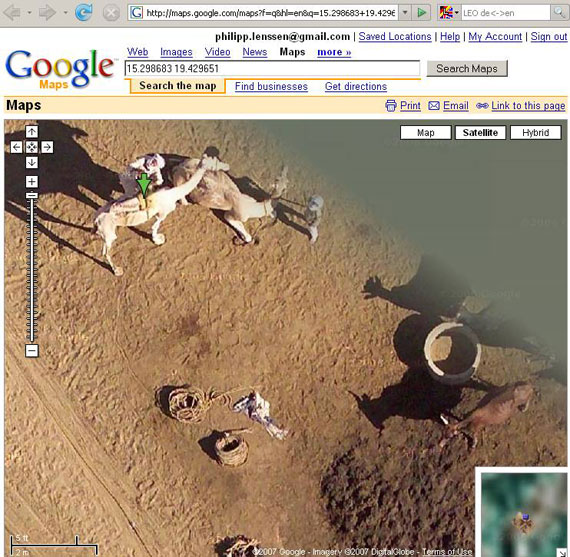This screenshot has width=570, height=557.
Task: Zoom out with the minus button
Action: tap(32, 351)
